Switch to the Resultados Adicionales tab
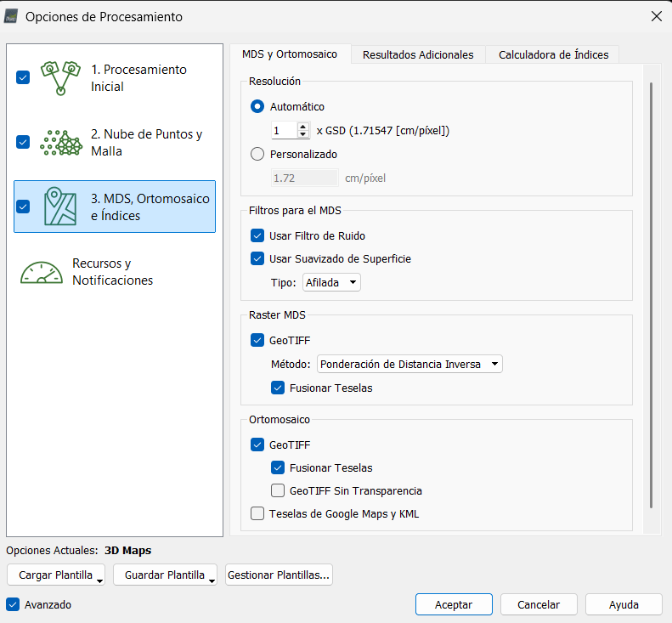The height and width of the screenshot is (623, 672). coord(418,54)
